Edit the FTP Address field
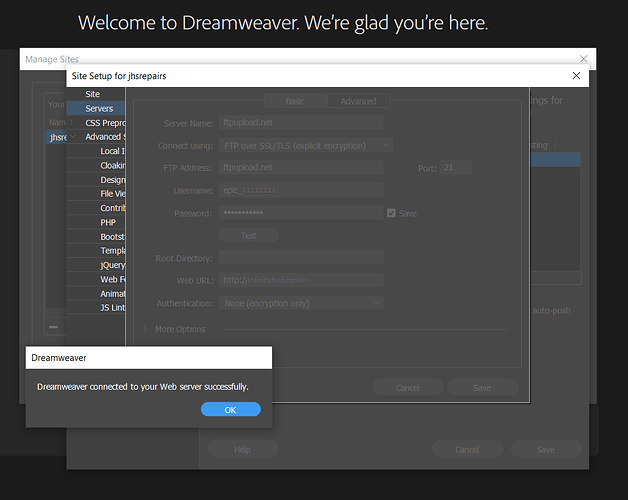The width and height of the screenshot is (628, 500). pyautogui.click(x=301, y=167)
